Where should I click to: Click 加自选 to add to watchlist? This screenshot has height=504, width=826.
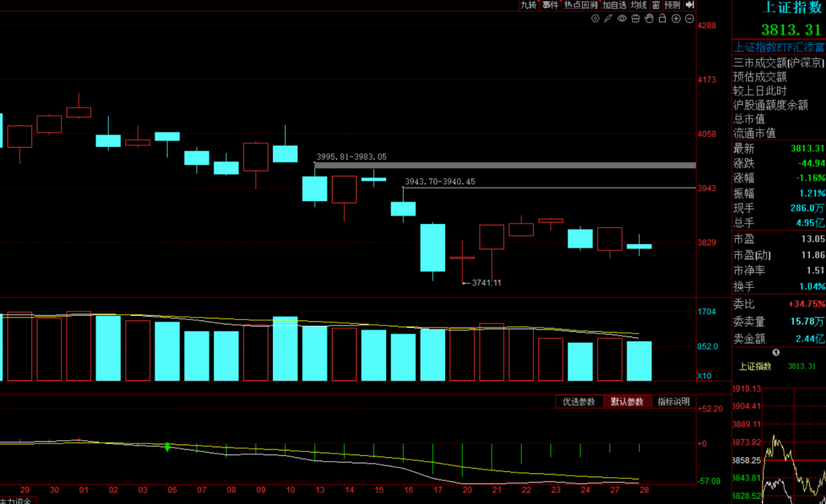pyautogui.click(x=614, y=5)
